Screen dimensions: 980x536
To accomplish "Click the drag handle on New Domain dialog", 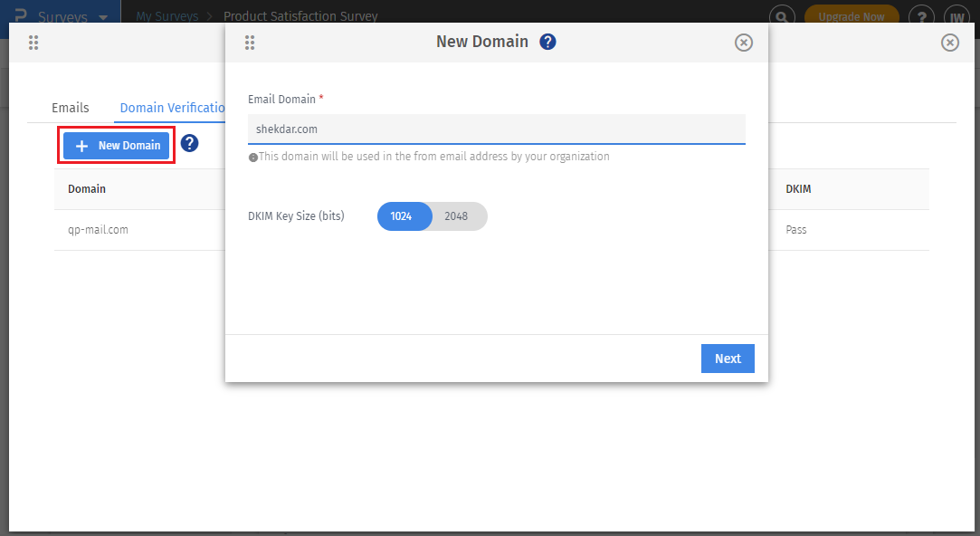I will coord(250,43).
